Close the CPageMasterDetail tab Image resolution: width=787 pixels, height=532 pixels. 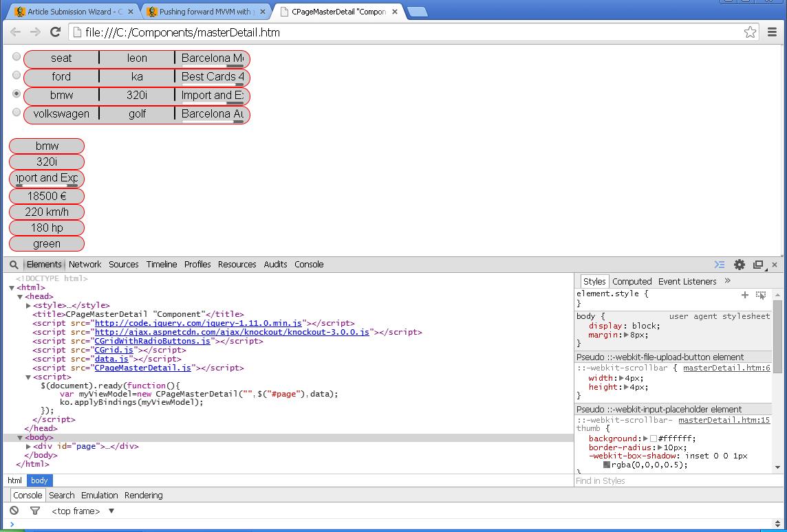[395, 12]
